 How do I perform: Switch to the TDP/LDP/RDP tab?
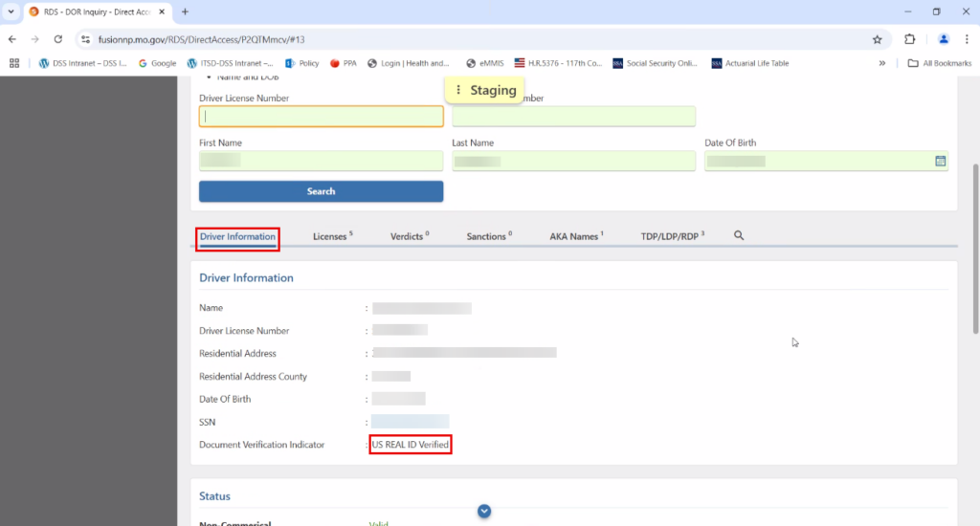[673, 236]
